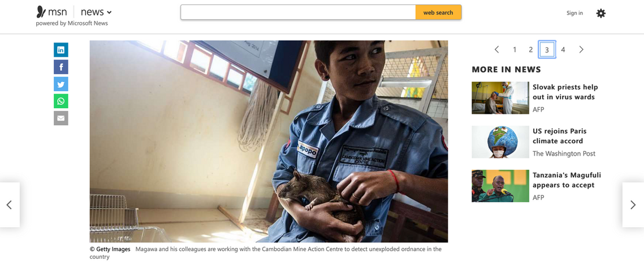Screen dimensions: 644x273
Task: Select page 1 in pagination
Action: (x=514, y=50)
